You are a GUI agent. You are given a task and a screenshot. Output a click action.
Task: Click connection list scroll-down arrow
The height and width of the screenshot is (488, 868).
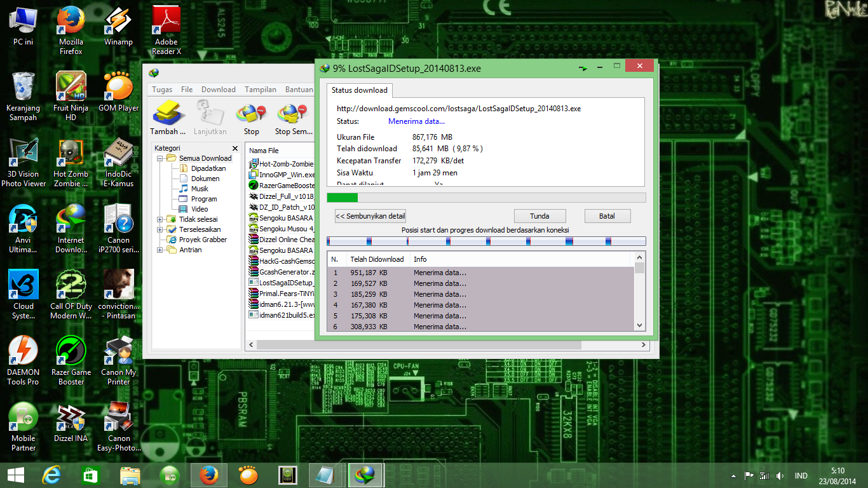tap(640, 325)
